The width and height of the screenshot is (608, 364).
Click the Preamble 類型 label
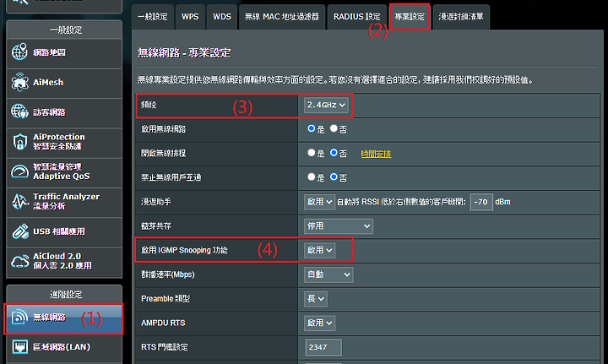[x=166, y=299]
